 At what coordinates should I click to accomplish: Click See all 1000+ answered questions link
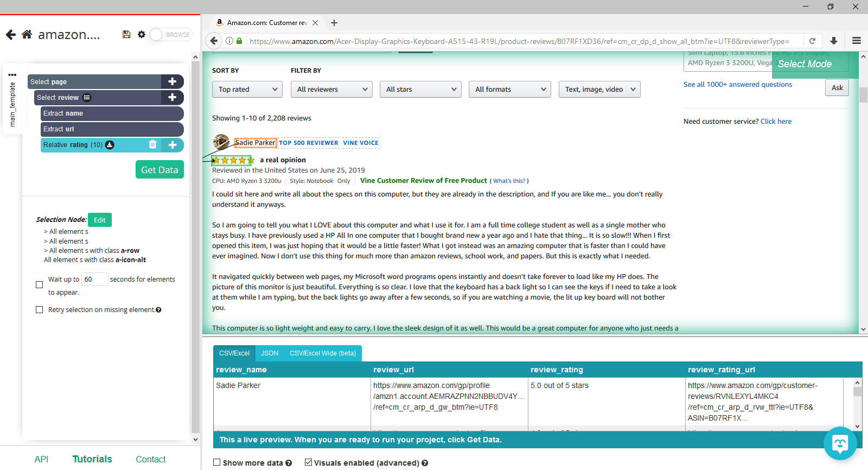738,85
